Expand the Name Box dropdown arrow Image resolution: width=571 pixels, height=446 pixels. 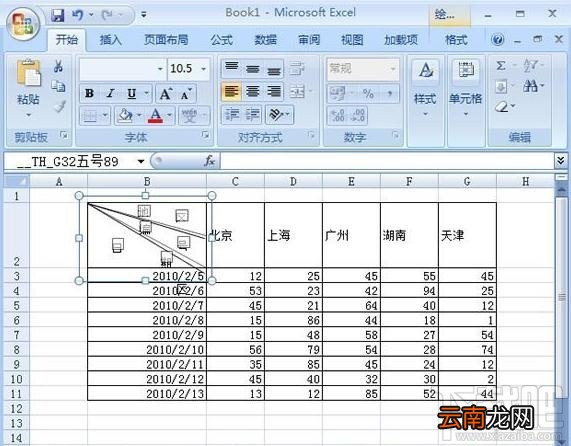(x=141, y=161)
